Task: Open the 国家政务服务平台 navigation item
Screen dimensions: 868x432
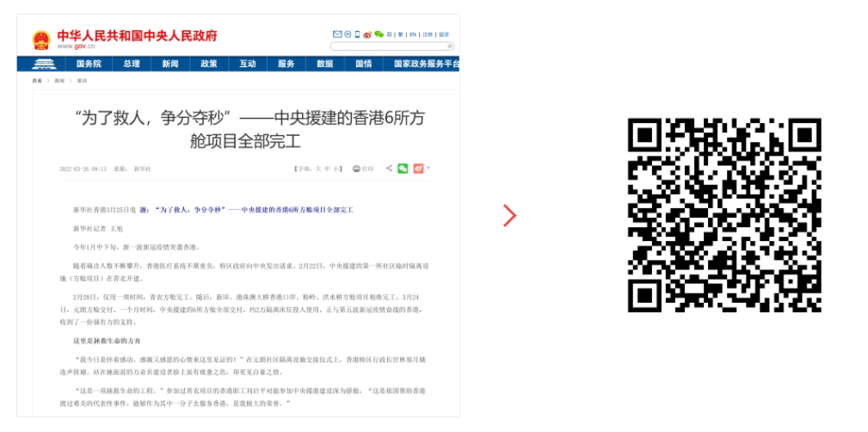Action: click(x=427, y=64)
